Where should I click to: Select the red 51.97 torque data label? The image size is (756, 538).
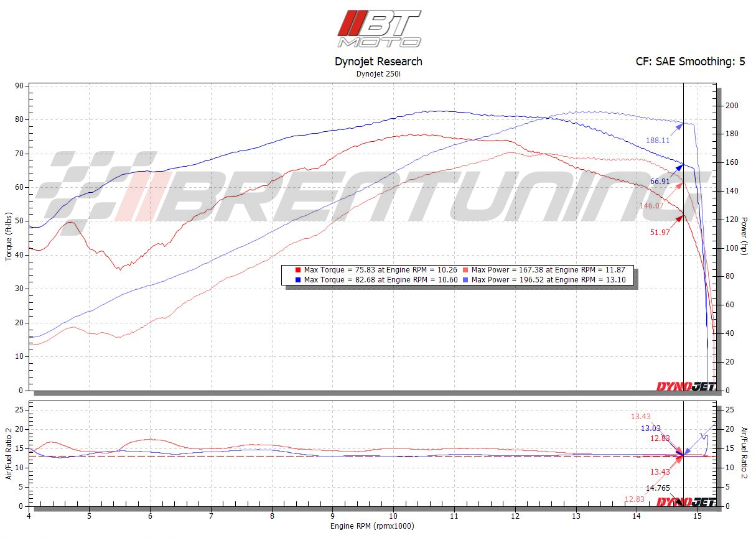[x=660, y=232]
